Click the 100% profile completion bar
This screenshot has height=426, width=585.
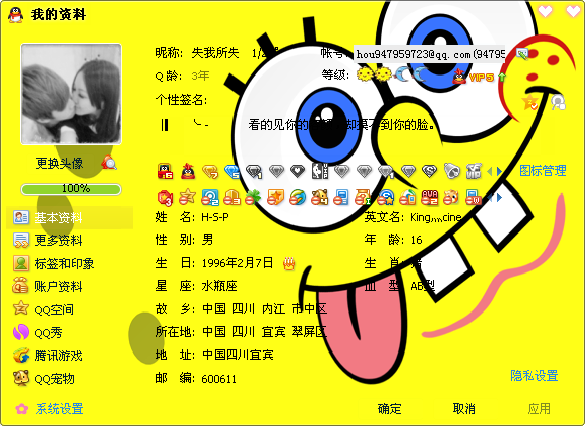tap(71, 189)
